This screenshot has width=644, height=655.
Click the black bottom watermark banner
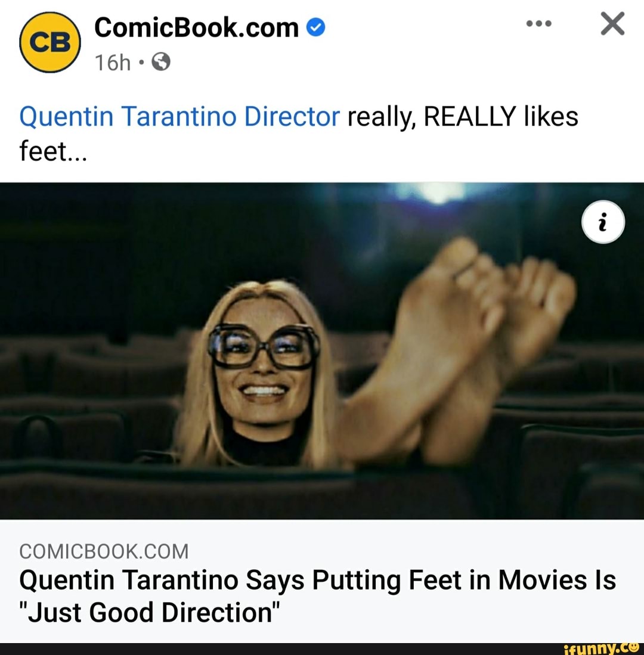(322, 648)
